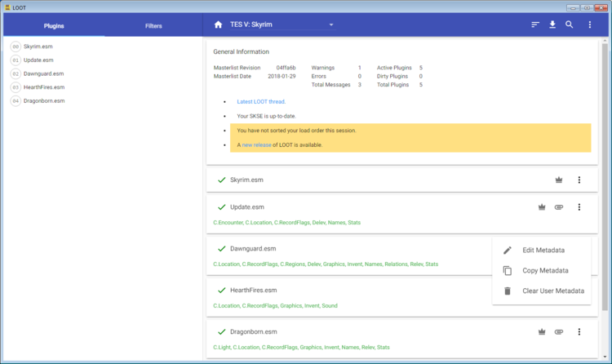Click the Dawnguard.esm card title
612x364 pixels.
pos(253,248)
